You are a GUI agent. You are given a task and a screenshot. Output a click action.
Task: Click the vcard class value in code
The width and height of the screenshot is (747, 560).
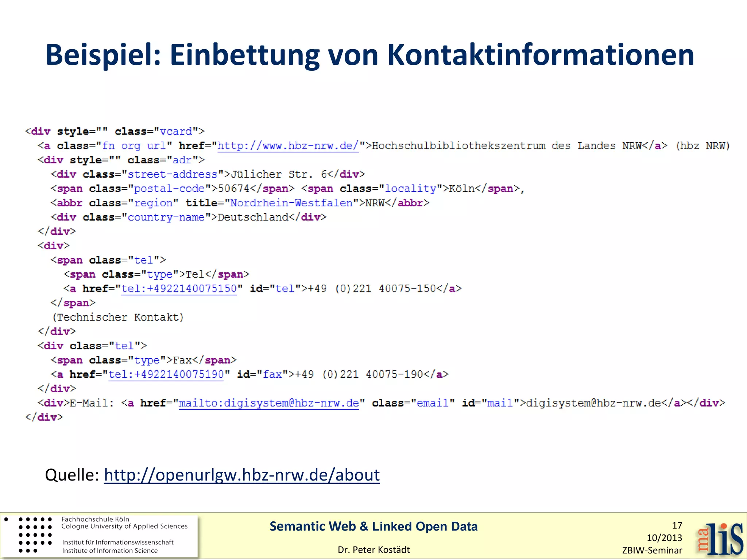(176, 132)
